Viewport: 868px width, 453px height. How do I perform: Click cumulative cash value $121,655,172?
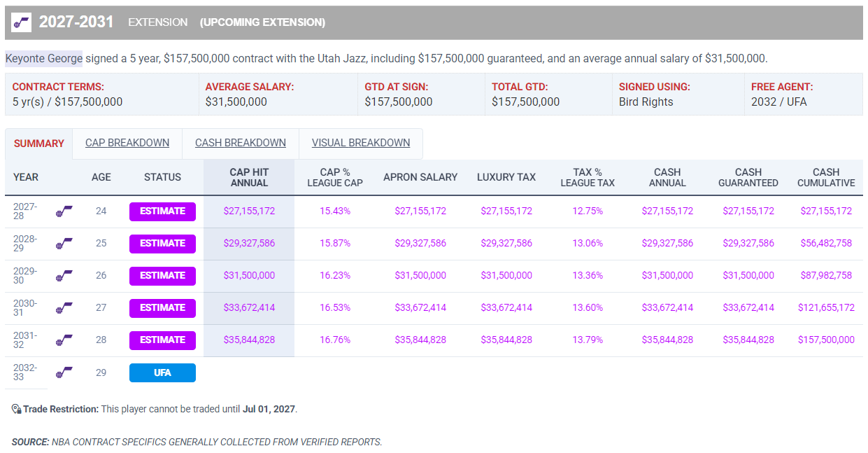coord(826,307)
